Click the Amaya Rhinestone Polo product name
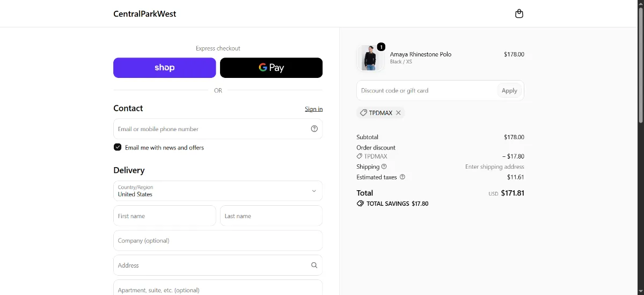This screenshot has width=644, height=295. [x=421, y=54]
